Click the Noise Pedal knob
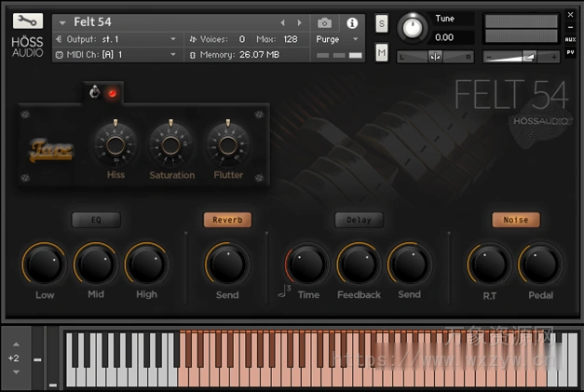Screen dimensions: 584x392 click(x=540, y=264)
